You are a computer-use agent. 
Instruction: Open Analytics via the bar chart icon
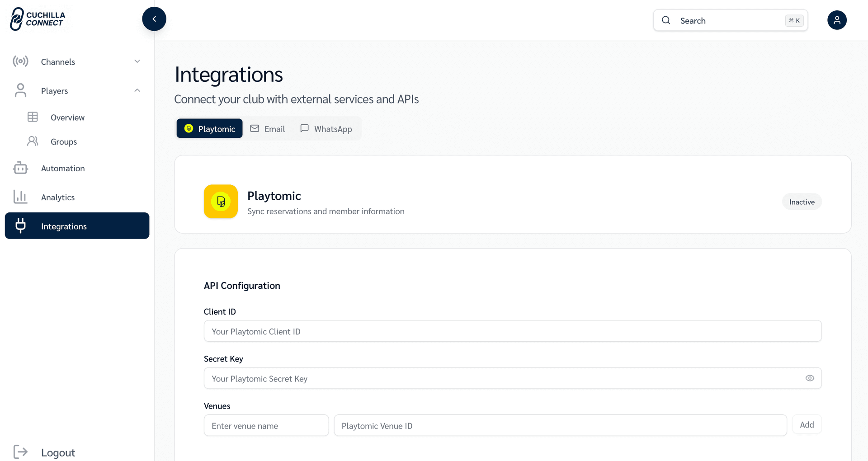coord(20,197)
